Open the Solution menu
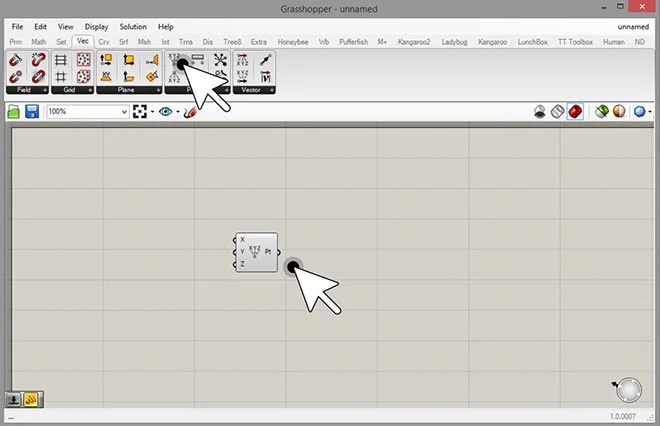Image resolution: width=660 pixels, height=426 pixels. 133,27
